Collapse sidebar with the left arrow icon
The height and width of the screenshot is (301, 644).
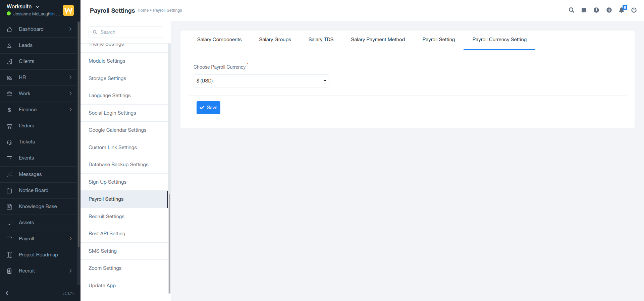click(7, 293)
